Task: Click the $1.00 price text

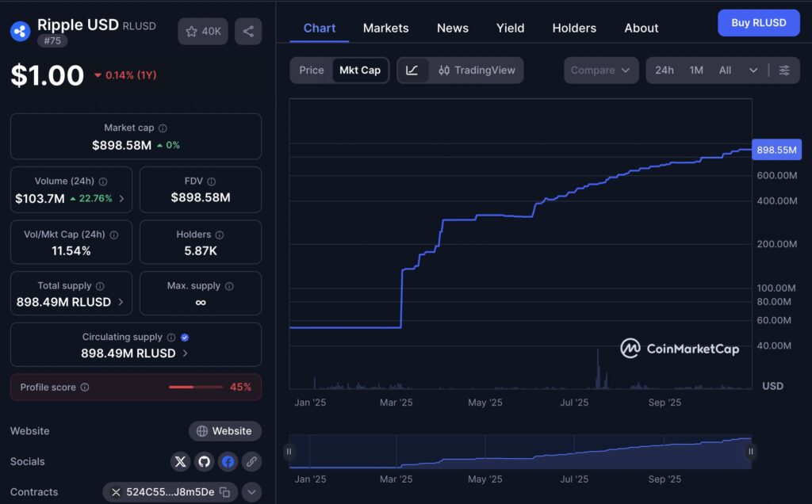Action: 47,75
